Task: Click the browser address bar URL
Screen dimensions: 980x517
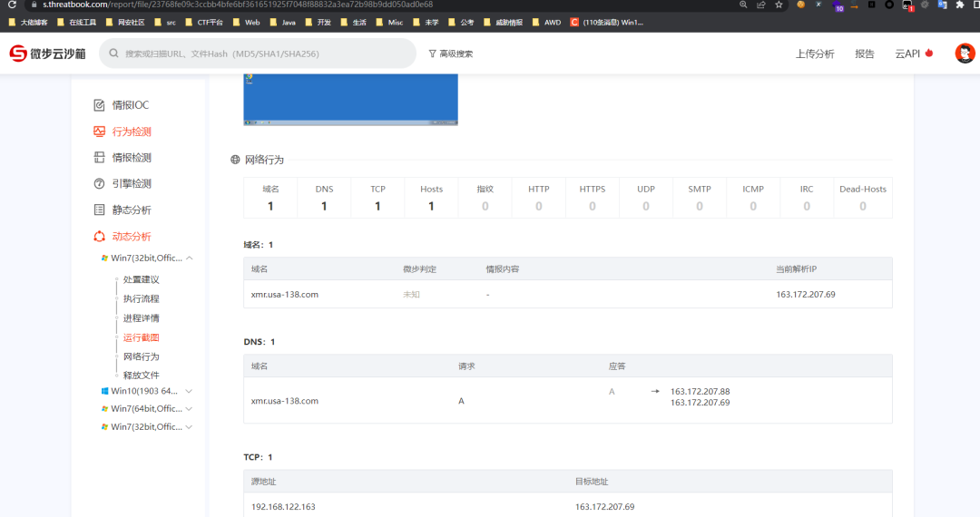Action: (238, 5)
